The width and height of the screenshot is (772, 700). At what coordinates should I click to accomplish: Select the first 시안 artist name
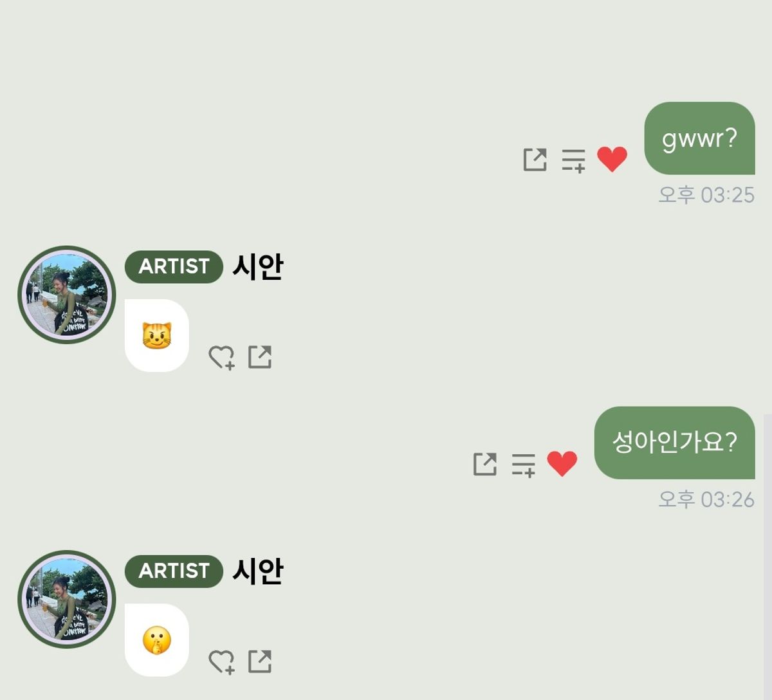coord(257,266)
